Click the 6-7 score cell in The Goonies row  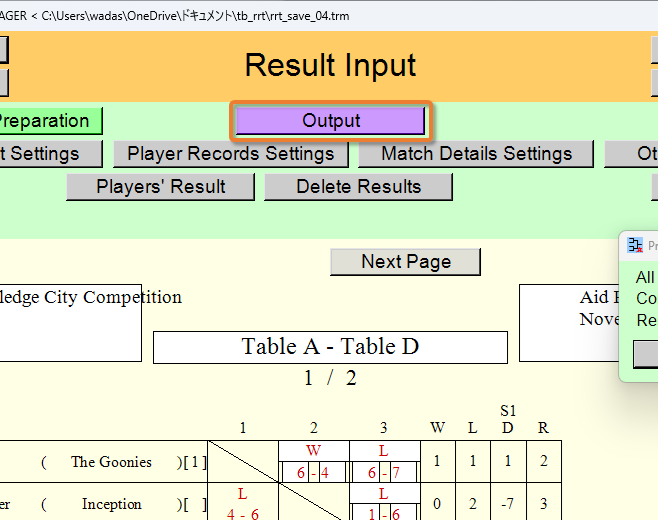(x=384, y=473)
